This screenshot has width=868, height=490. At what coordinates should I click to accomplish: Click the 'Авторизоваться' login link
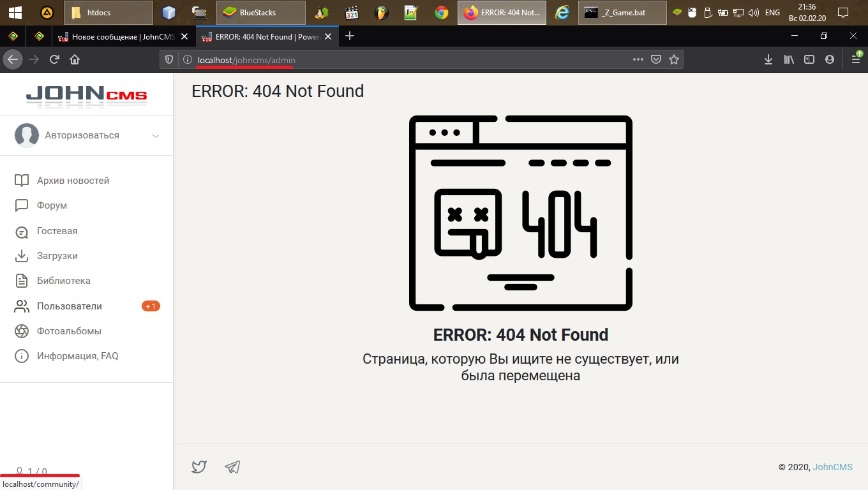(82, 135)
